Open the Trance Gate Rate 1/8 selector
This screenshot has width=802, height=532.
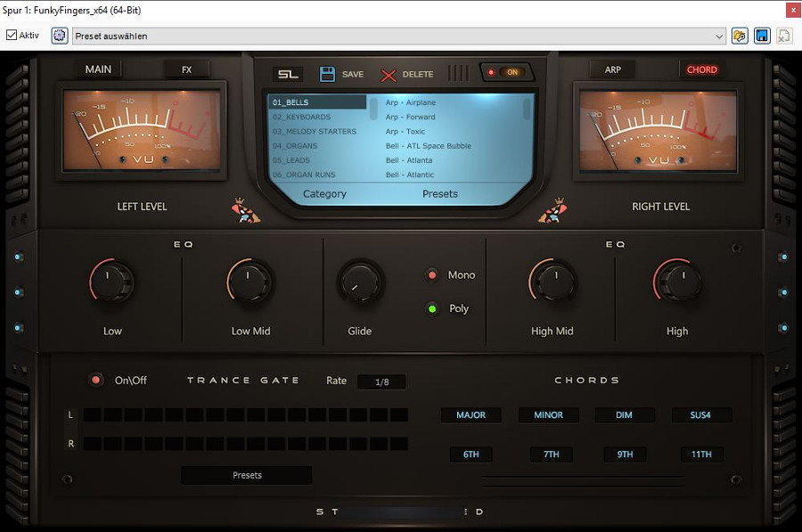(381, 381)
